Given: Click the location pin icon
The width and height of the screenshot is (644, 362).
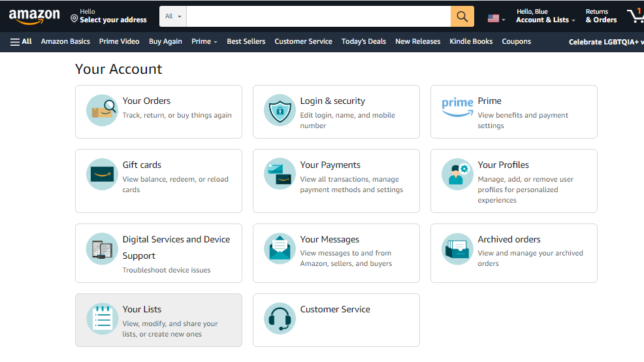Looking at the screenshot, I should pyautogui.click(x=74, y=18).
